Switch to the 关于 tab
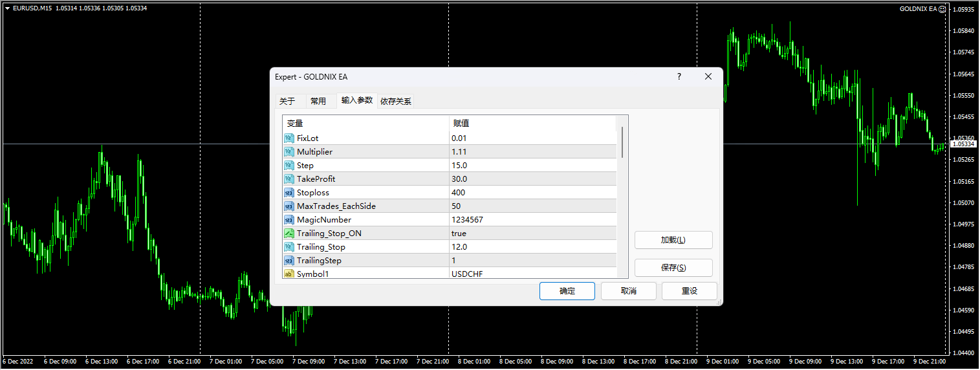 pos(287,101)
